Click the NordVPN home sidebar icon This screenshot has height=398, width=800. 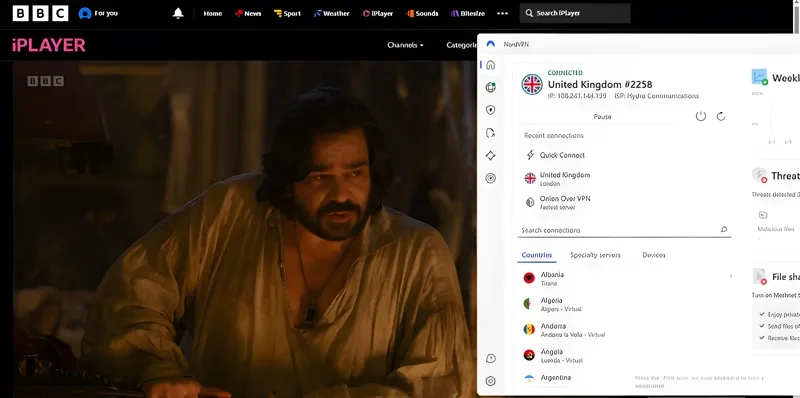point(490,65)
